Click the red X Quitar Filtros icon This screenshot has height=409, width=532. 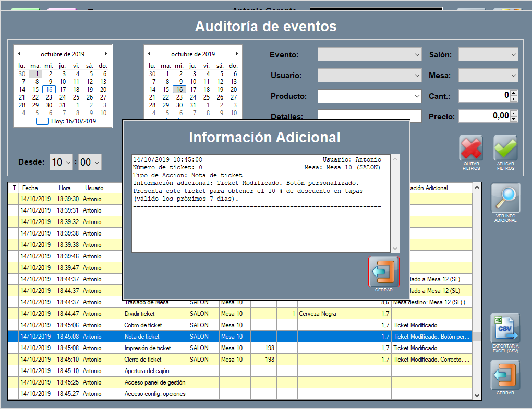point(471,149)
